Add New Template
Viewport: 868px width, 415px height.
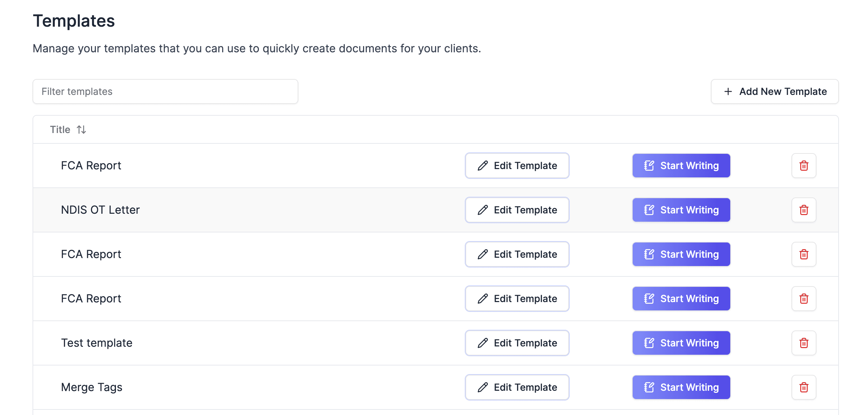[x=775, y=91]
